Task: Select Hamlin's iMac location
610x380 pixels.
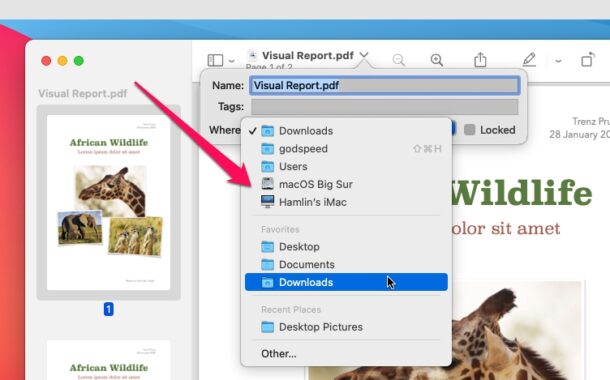Action: [x=346, y=202]
